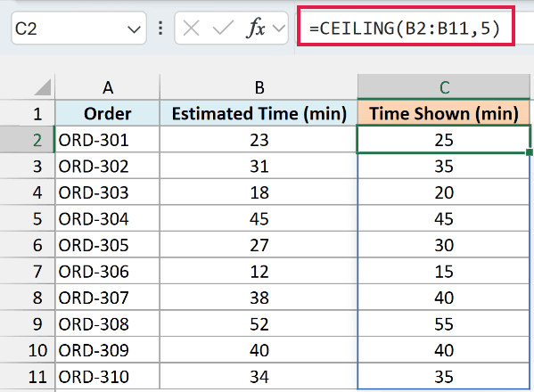Click estimated time 34 for ORD-310
The height and width of the screenshot is (392, 534).
(x=259, y=377)
